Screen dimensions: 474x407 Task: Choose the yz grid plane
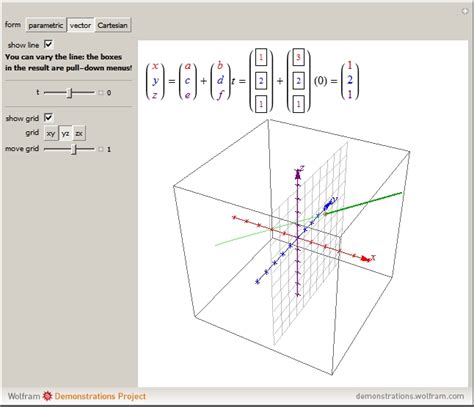(x=65, y=133)
